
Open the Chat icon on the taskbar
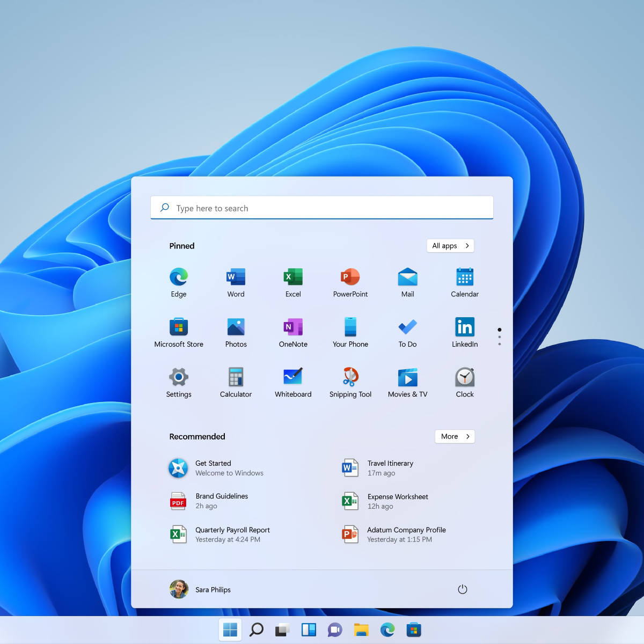click(x=335, y=629)
